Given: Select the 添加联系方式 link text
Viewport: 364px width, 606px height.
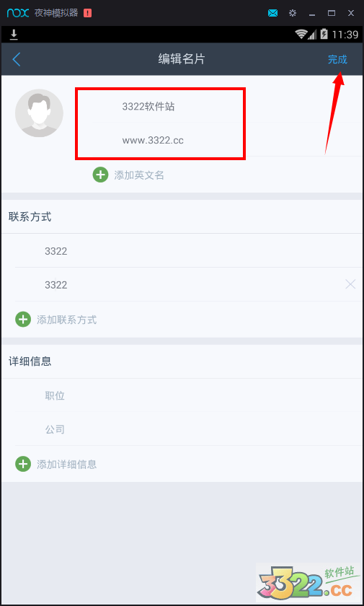Looking at the screenshot, I should coord(67,320).
